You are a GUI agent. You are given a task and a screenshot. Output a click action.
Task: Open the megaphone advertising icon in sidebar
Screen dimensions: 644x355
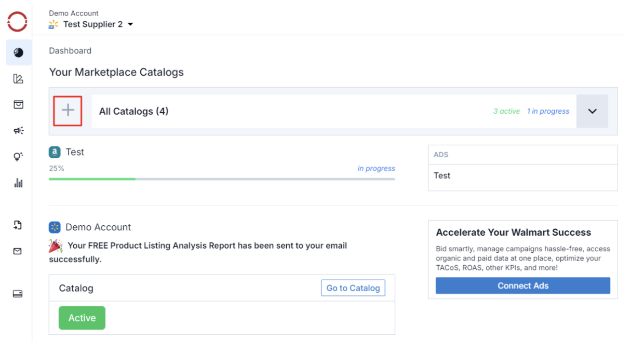click(18, 131)
